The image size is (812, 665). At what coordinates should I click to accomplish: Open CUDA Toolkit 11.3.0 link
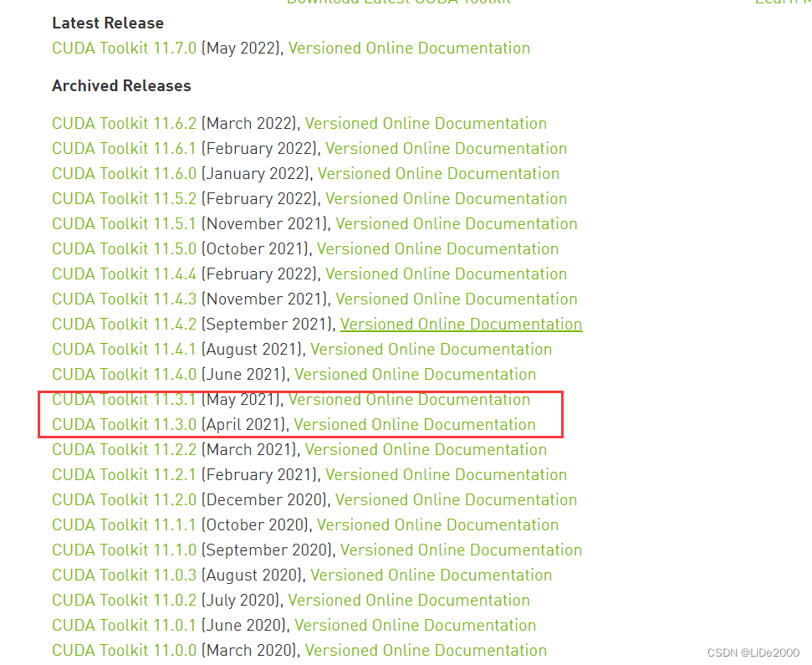pos(125,425)
